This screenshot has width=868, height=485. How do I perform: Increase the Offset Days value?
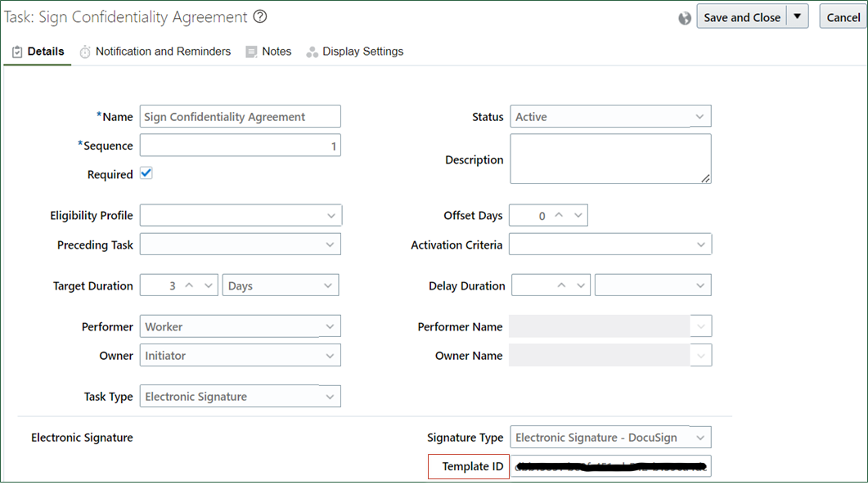click(560, 215)
